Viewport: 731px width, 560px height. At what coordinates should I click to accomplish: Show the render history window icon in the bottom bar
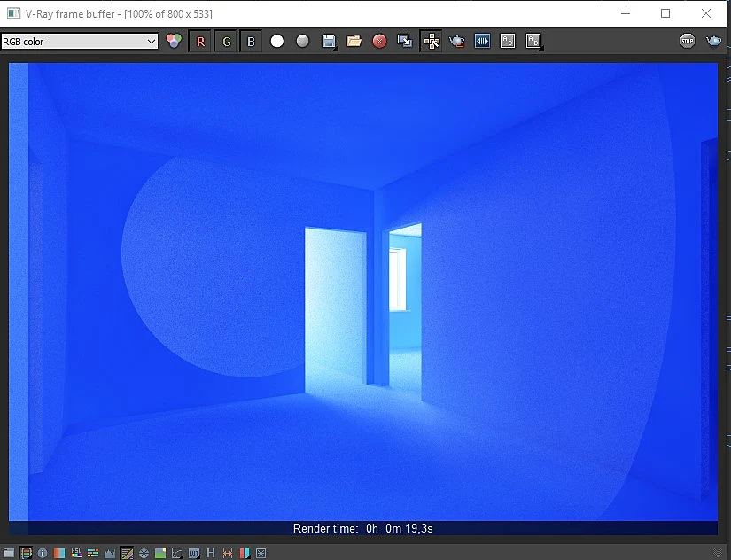coord(9,553)
